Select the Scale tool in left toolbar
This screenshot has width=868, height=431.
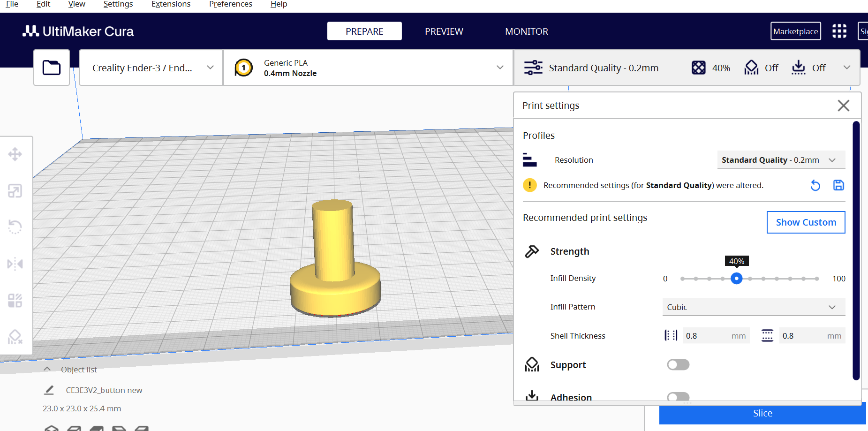point(15,191)
